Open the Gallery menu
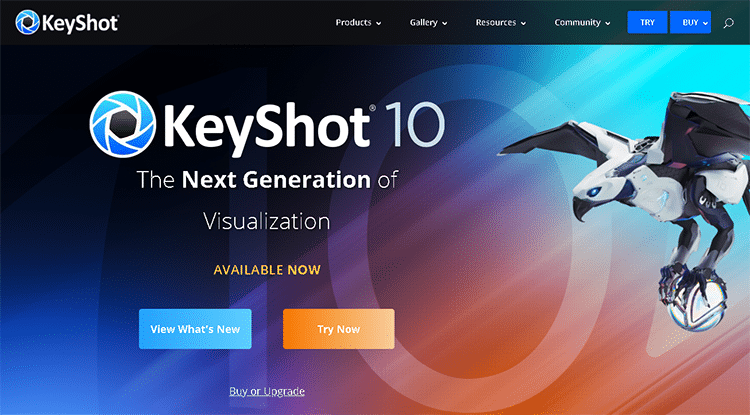 click(428, 22)
